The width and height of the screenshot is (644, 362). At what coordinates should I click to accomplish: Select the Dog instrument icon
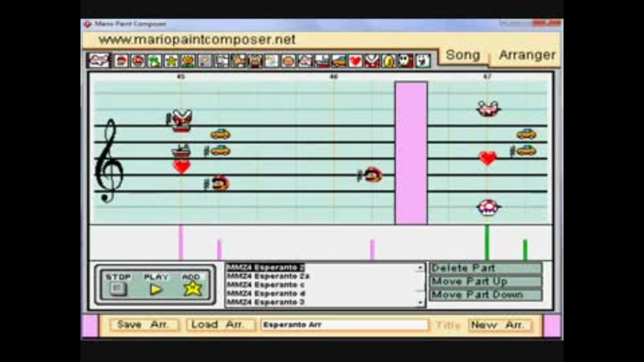click(221, 61)
